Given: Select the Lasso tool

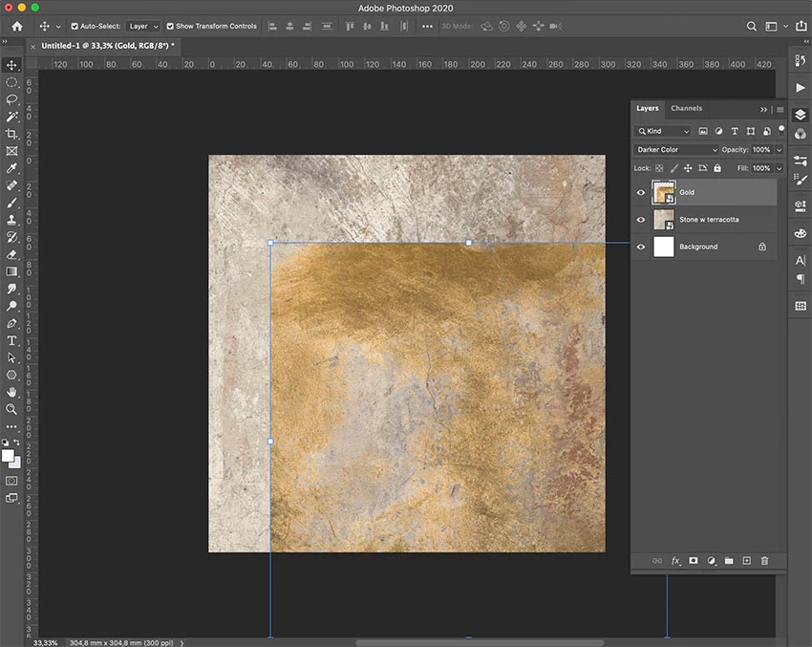Looking at the screenshot, I should tap(11, 99).
